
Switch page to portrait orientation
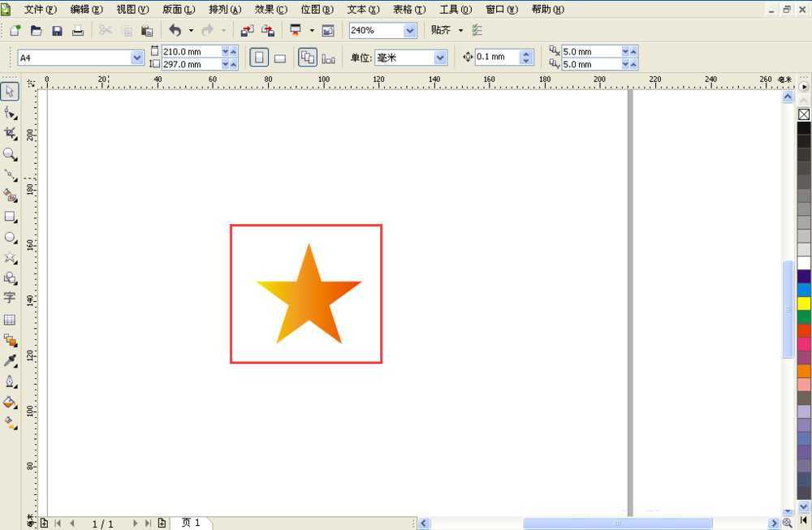pos(259,58)
